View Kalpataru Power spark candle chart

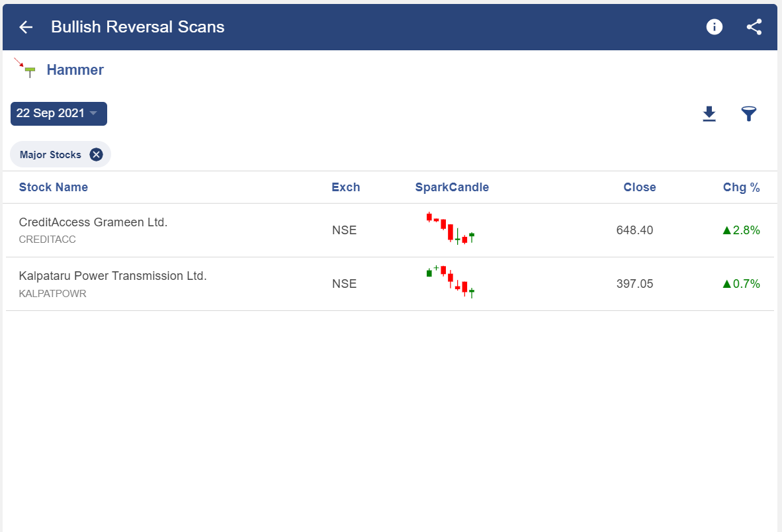click(451, 282)
